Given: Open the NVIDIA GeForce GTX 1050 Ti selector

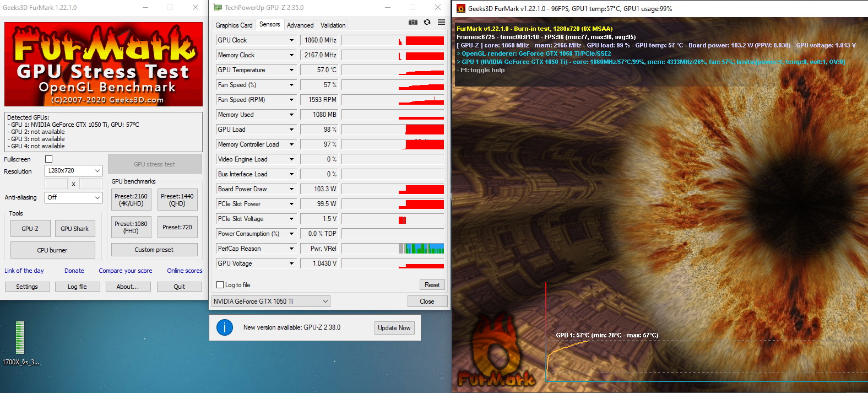Looking at the screenshot, I should click(271, 302).
